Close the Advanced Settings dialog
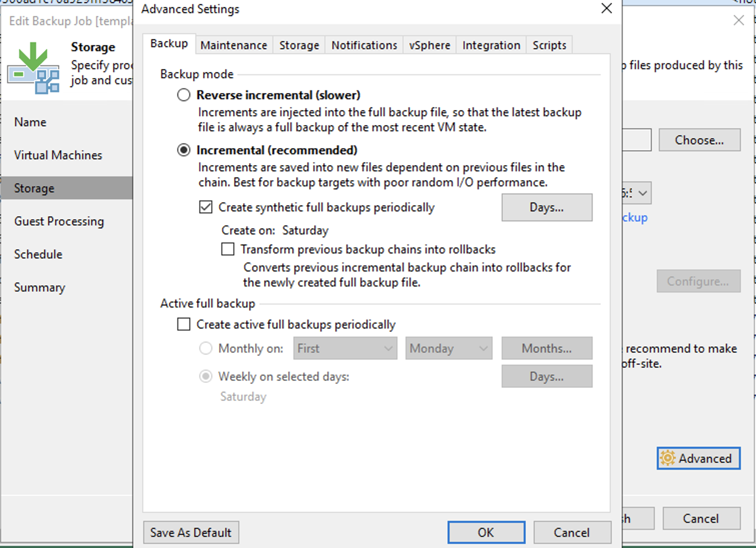 click(606, 9)
